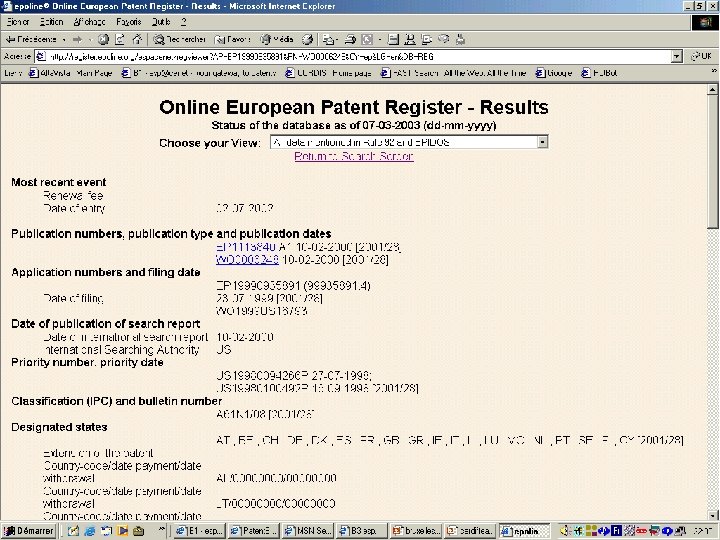The width and height of the screenshot is (720, 540).
Task: Show browsing History via toolbar icon
Action: (x=308, y=39)
